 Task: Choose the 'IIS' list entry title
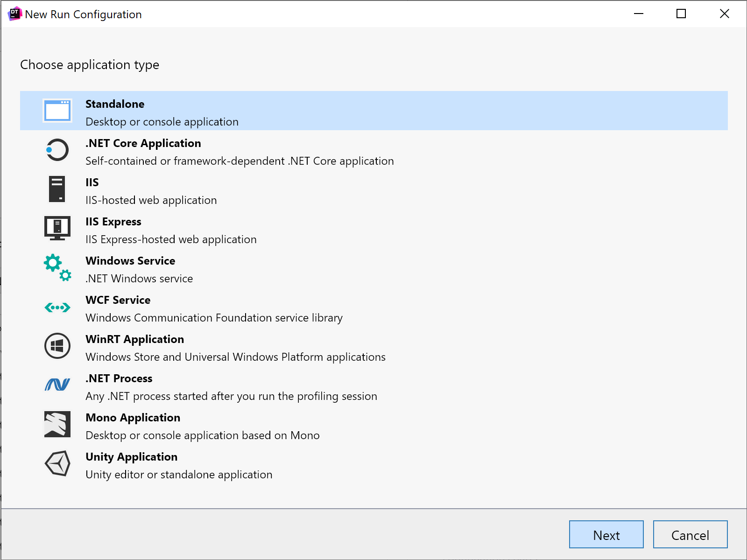(92, 182)
